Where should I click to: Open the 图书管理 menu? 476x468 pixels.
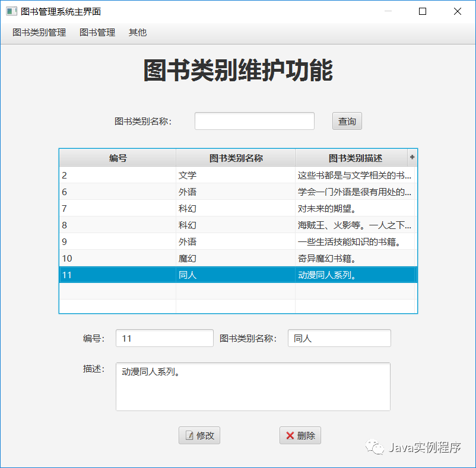click(x=97, y=33)
